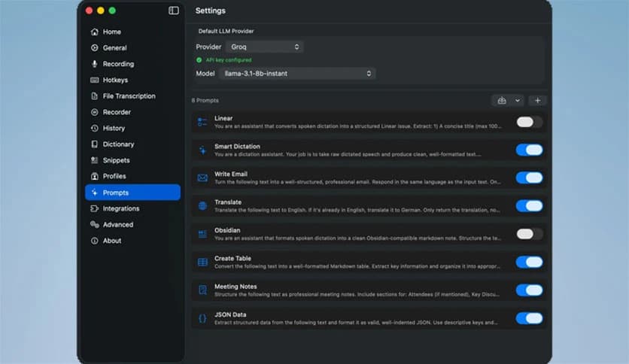This screenshot has width=629, height=364.
Task: Open Advanced in the sidebar
Action: (x=132, y=225)
